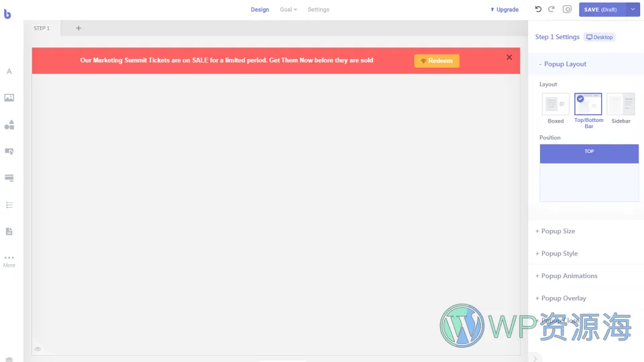
Task: Close the red banner with X icon
Action: 509,58
